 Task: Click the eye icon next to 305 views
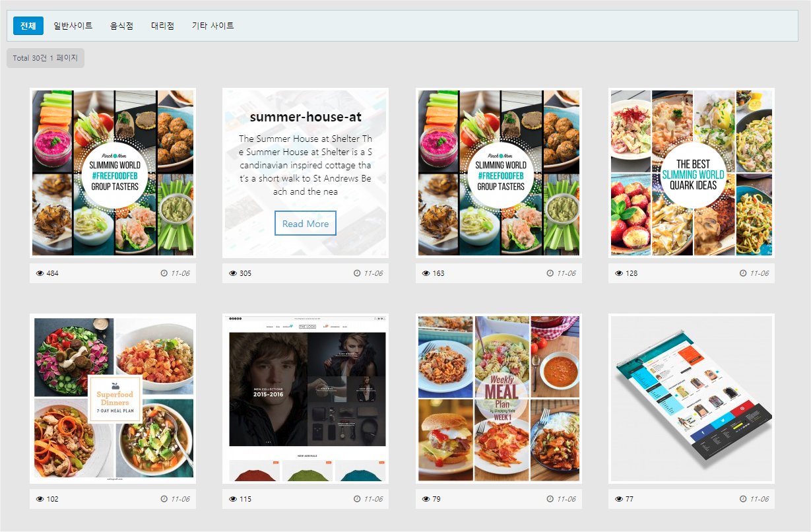tap(233, 273)
